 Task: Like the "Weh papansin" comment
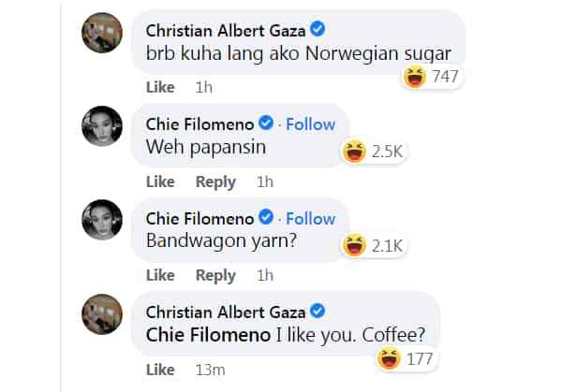pyautogui.click(x=160, y=181)
